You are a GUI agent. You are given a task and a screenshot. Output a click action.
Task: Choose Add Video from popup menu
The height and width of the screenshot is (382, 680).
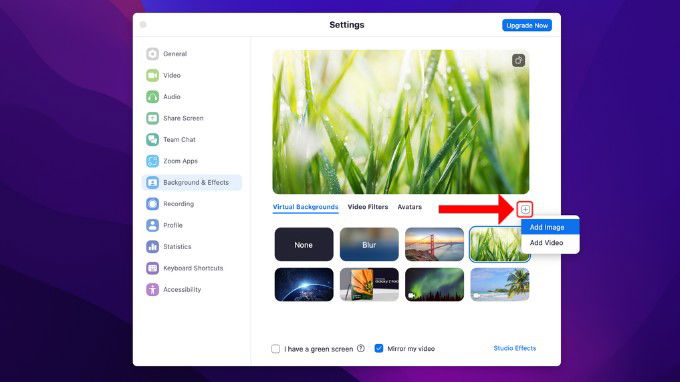550,243
